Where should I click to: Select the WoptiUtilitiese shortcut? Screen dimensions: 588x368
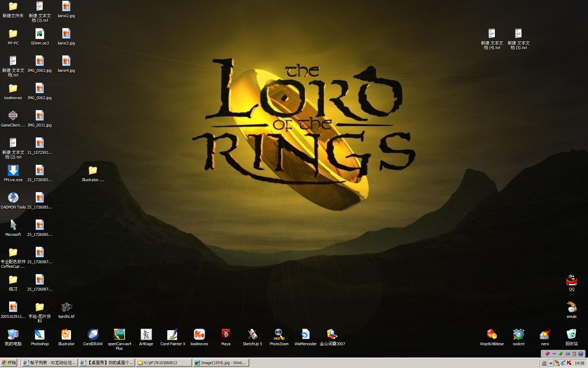coord(492,337)
